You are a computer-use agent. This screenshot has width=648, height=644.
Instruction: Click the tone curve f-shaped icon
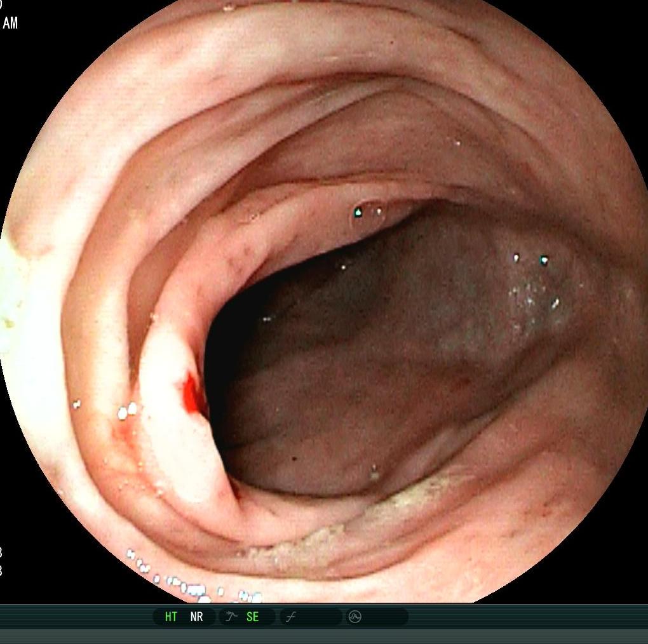(x=292, y=617)
